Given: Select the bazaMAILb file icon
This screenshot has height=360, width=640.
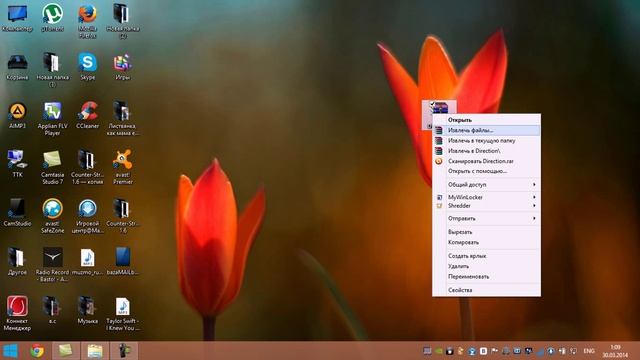Looking at the screenshot, I should (x=122, y=261).
